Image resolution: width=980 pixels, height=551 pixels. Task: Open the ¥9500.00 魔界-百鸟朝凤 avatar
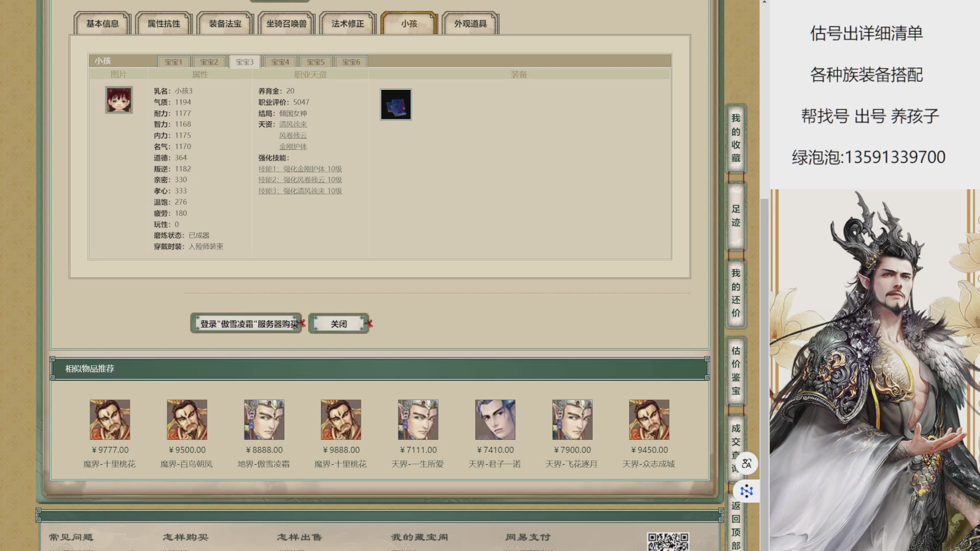point(187,419)
